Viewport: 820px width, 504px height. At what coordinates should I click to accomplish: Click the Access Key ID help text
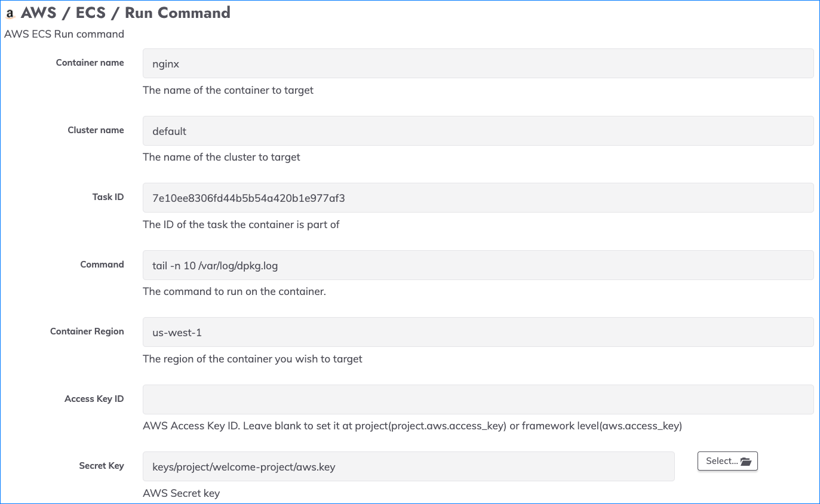pyautogui.click(x=412, y=426)
